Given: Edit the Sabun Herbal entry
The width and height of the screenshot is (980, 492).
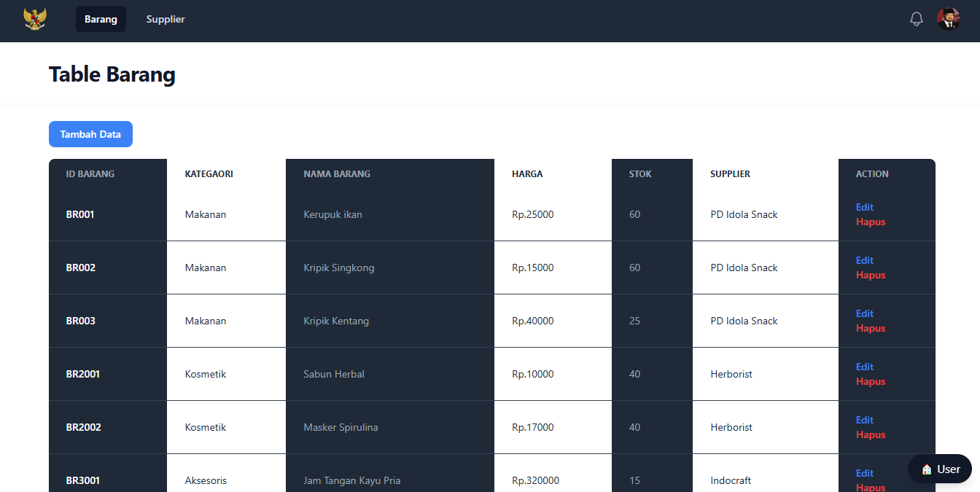Looking at the screenshot, I should coord(864,367).
